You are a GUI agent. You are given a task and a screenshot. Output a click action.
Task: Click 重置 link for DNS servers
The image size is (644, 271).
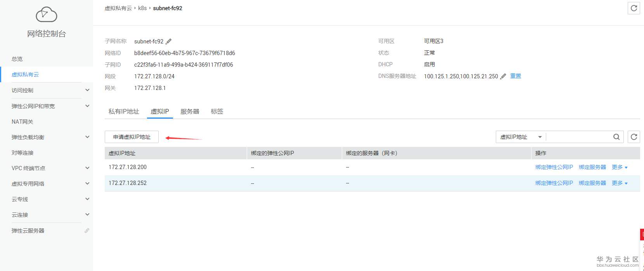(x=516, y=76)
